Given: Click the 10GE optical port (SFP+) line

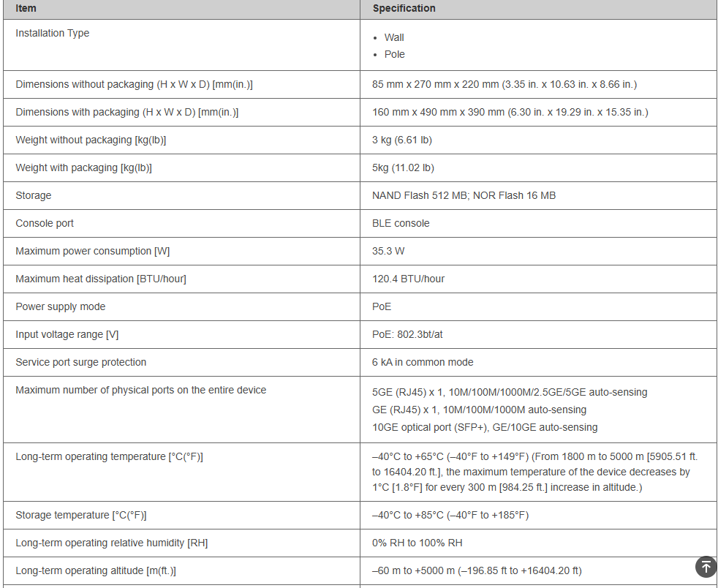Looking at the screenshot, I should pos(485,428).
